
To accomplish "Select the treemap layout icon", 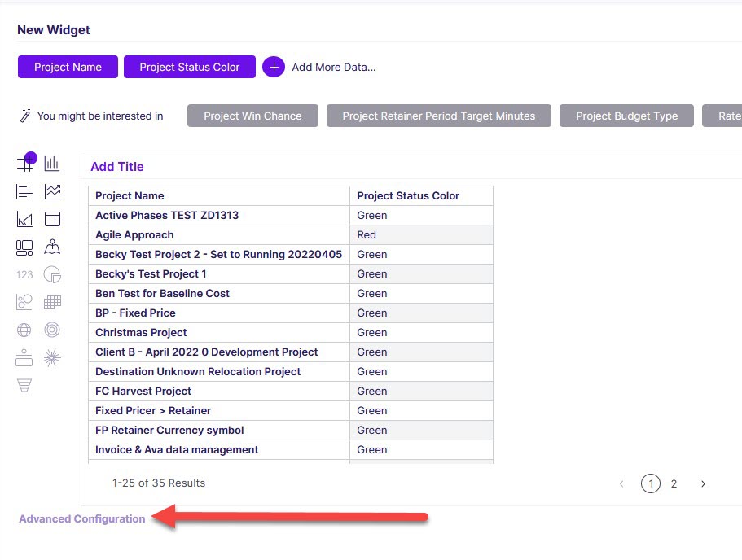I will pos(24,247).
